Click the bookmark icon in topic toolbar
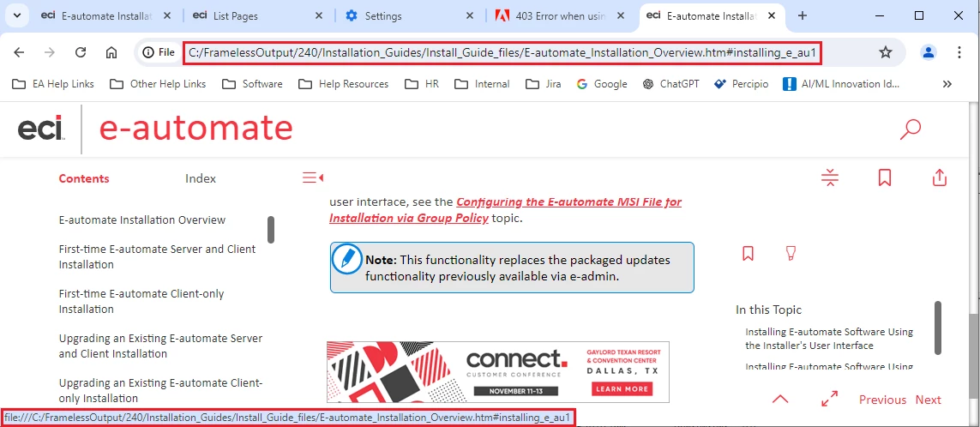Screen dimensions: 980x427 (x=884, y=177)
